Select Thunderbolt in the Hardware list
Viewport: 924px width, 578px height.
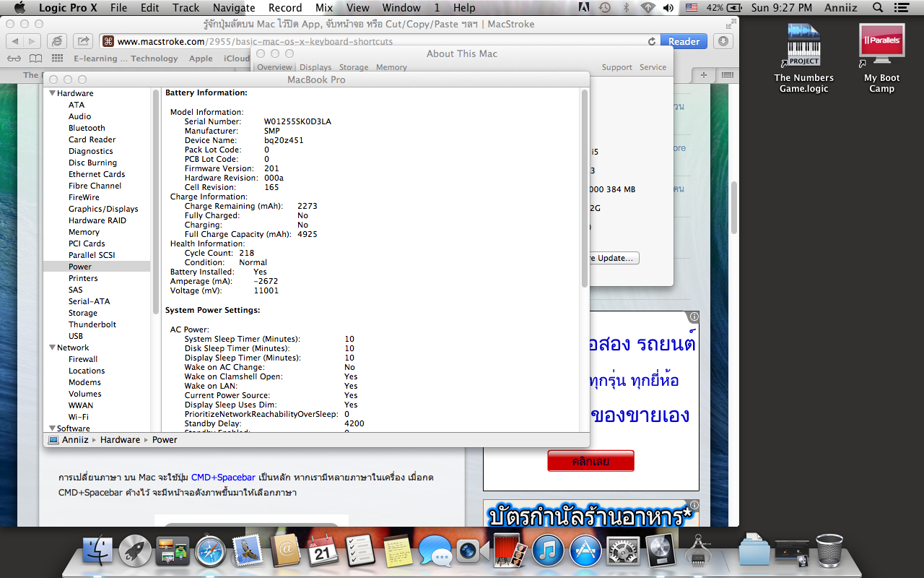click(92, 324)
